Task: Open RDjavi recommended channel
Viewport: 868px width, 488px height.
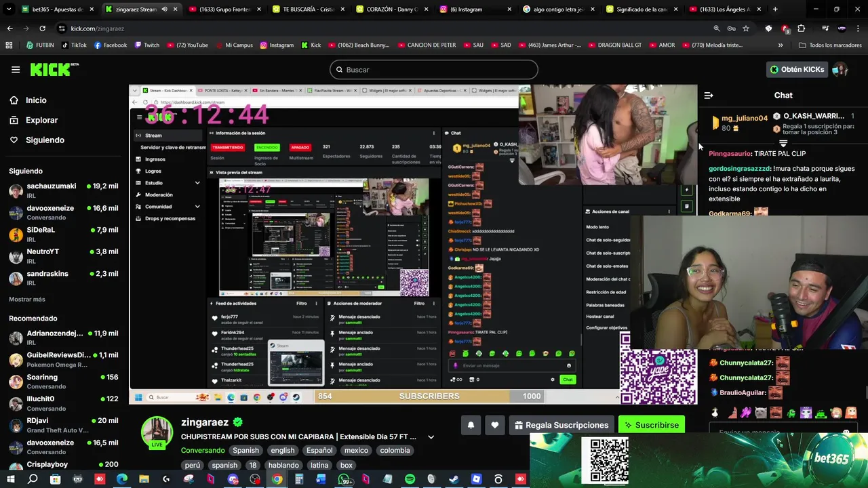Action: click(64, 425)
